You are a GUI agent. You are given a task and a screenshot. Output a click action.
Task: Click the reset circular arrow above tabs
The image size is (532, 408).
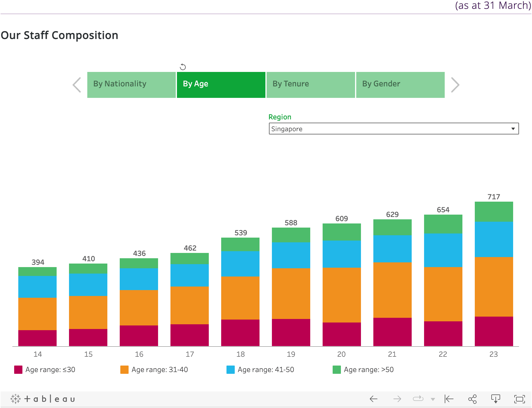[x=183, y=67]
